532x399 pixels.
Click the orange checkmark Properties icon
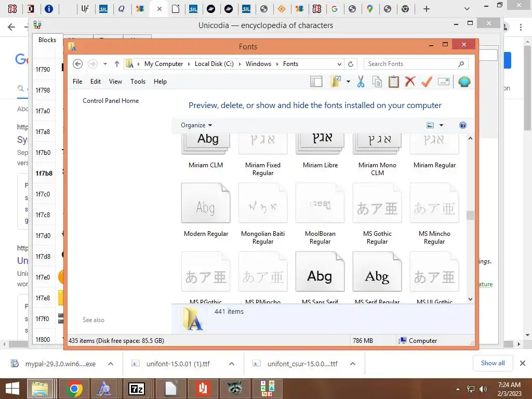point(427,82)
